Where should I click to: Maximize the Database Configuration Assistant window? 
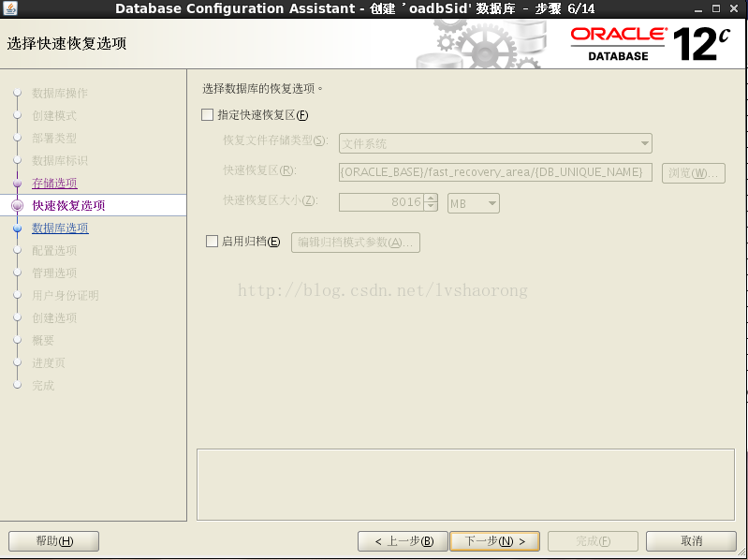tap(716, 8)
